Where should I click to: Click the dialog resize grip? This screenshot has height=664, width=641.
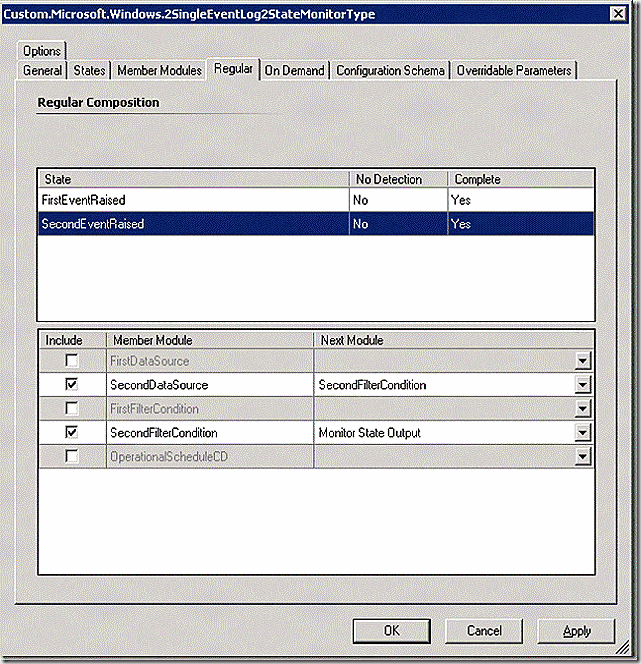622,646
